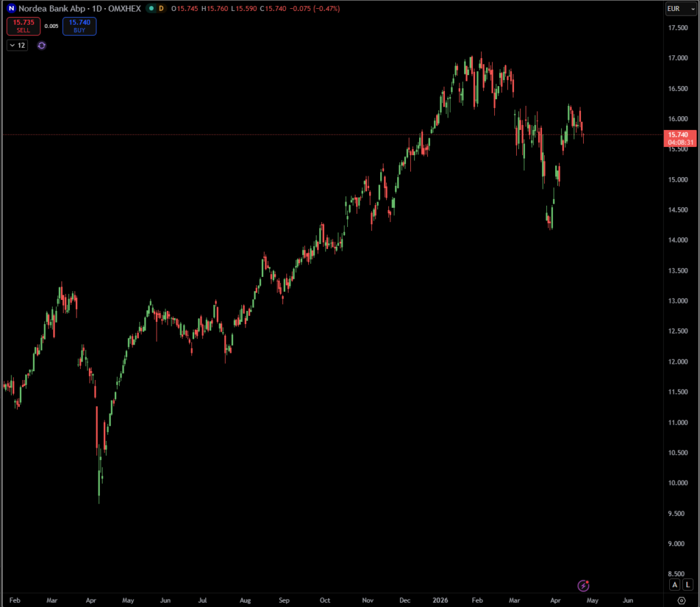The image size is (700, 607).
Task: Click the 0.005 spread value
Action: pyautogui.click(x=51, y=26)
